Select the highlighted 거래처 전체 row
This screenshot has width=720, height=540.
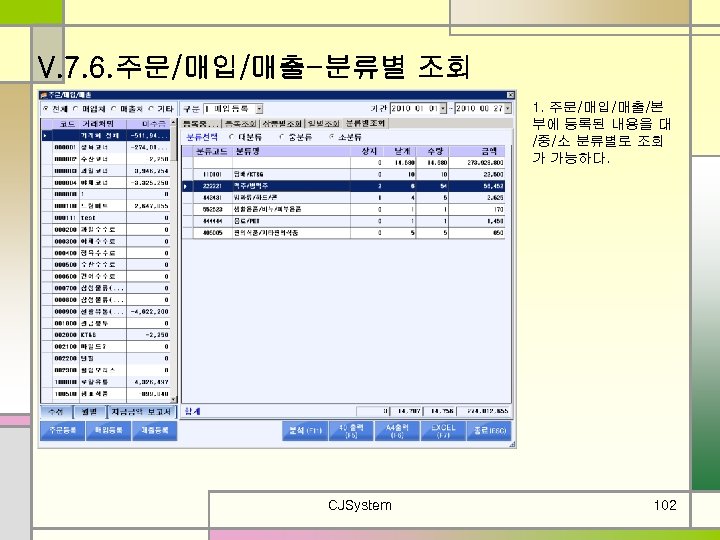click(x=106, y=135)
